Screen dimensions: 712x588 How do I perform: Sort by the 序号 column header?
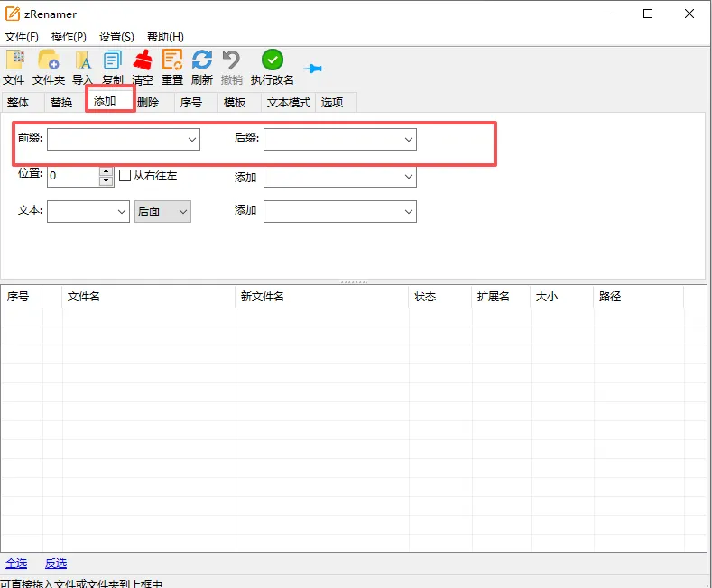pos(22,297)
